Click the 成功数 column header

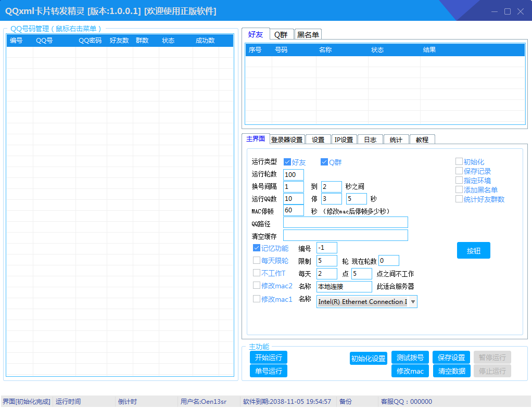point(205,41)
